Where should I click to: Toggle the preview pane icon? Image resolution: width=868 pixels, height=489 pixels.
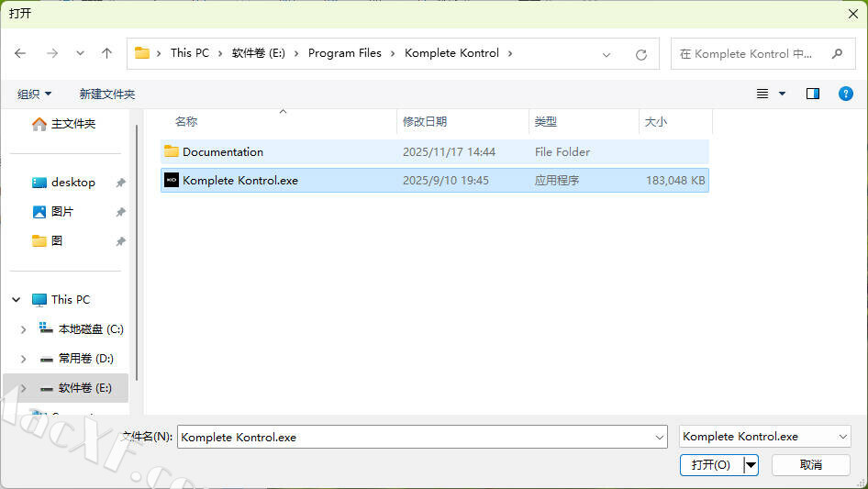click(812, 94)
